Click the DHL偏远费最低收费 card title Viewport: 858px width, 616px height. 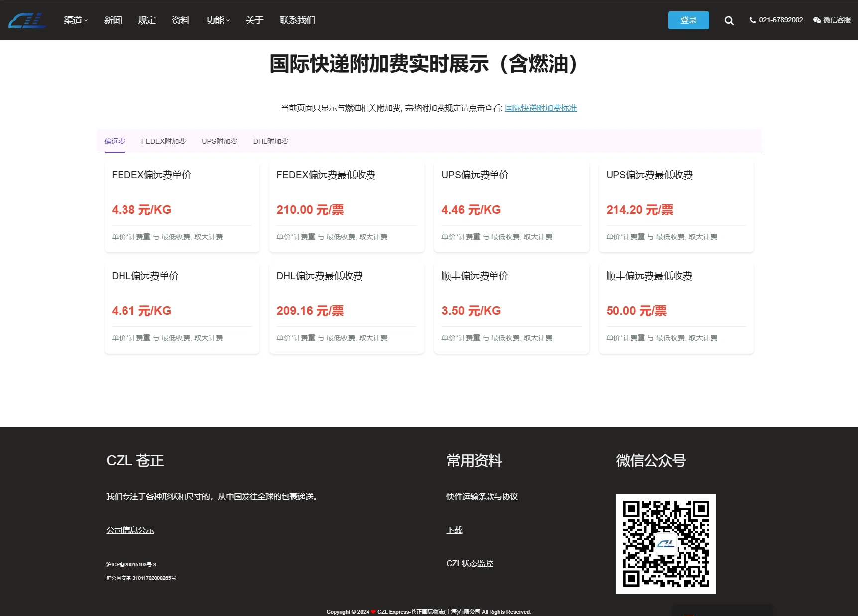320,276
